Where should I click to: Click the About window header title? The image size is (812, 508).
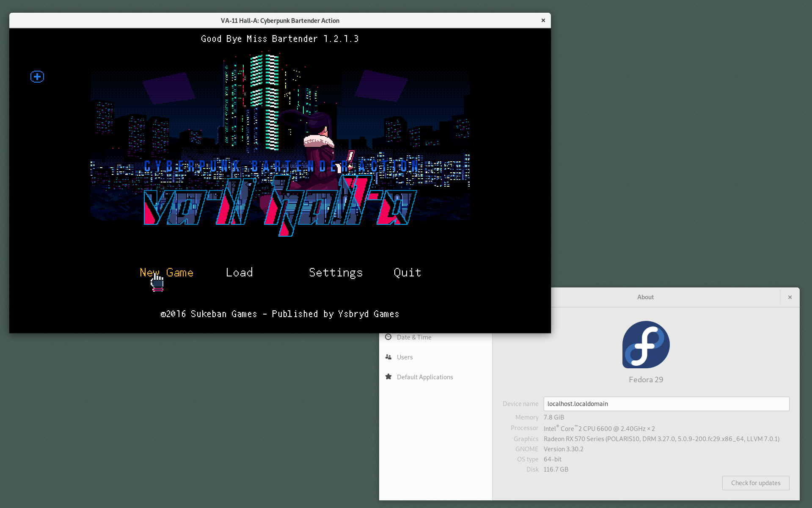point(645,297)
